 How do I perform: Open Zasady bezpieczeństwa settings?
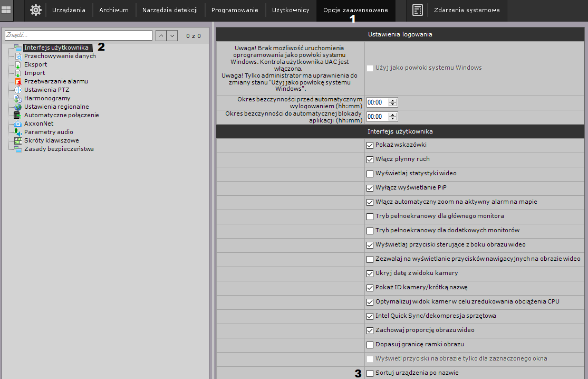59,149
